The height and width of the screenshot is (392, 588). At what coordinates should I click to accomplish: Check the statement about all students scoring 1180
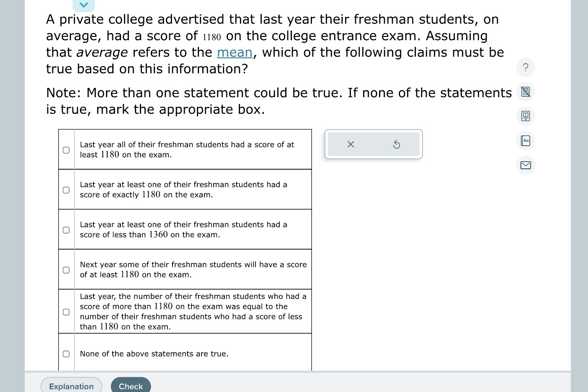66,149
